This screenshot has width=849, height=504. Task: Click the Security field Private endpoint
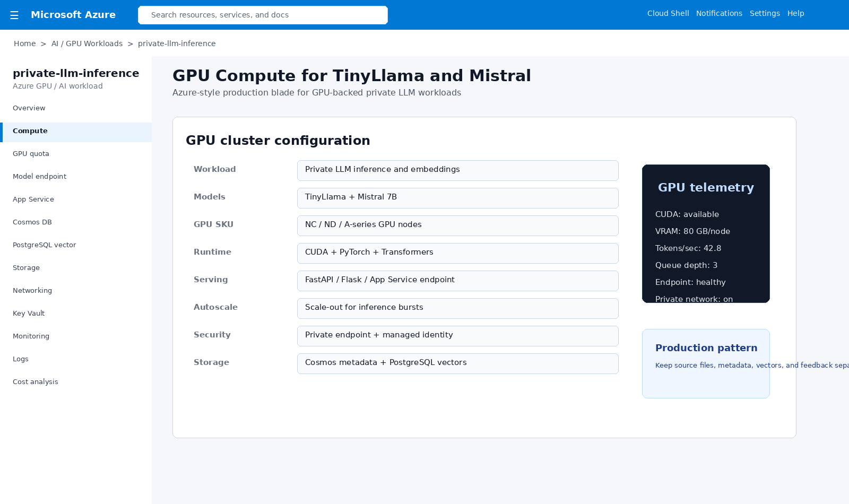click(458, 336)
